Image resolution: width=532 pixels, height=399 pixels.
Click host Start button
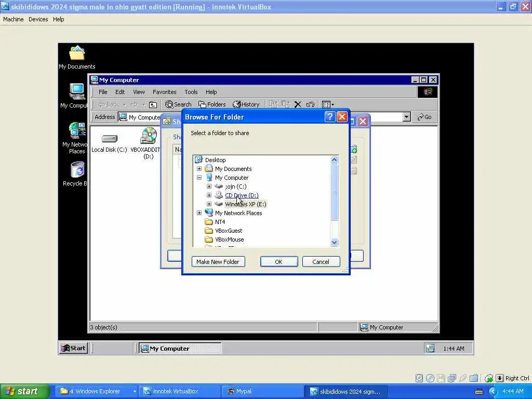pos(25,392)
